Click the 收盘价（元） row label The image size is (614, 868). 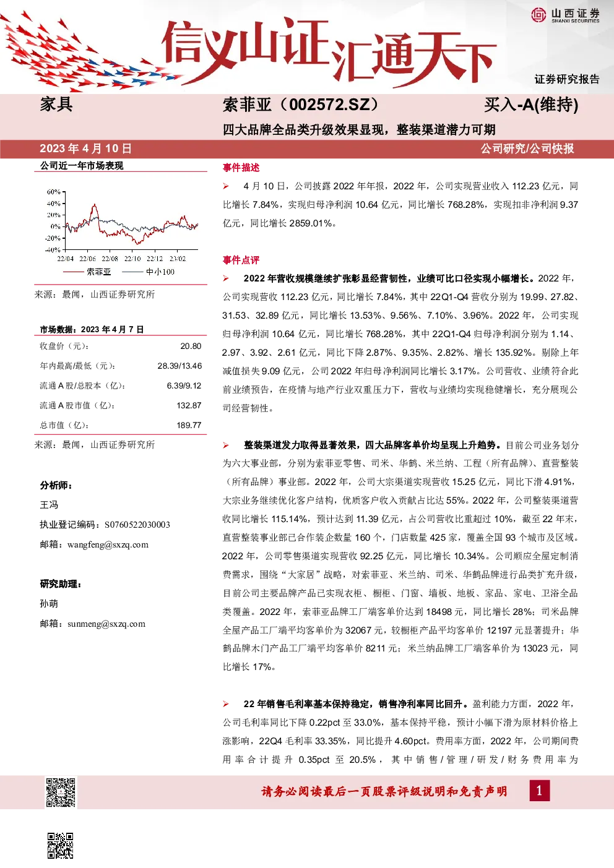64,346
